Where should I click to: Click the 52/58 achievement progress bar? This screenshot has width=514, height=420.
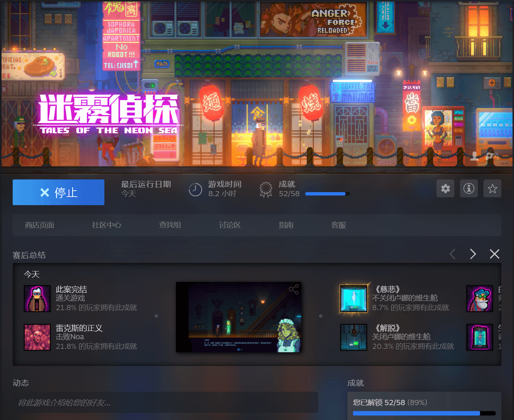click(x=327, y=194)
